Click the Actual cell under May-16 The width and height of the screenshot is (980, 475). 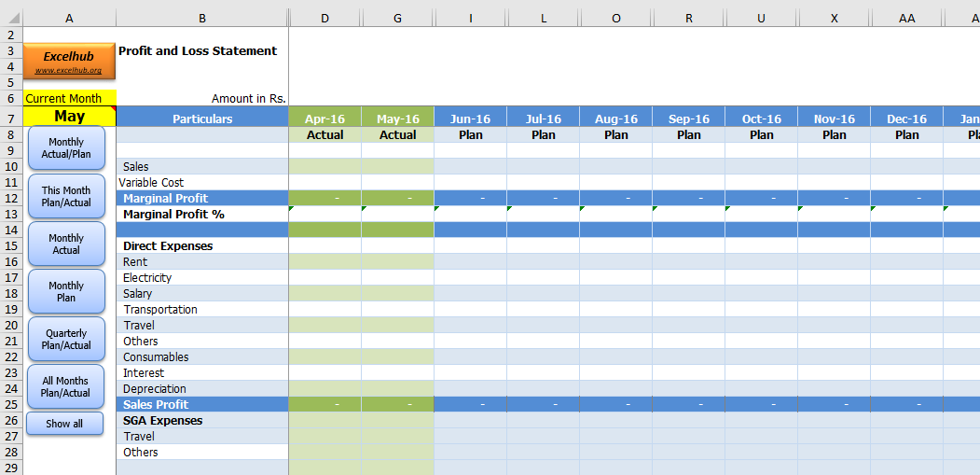397,134
